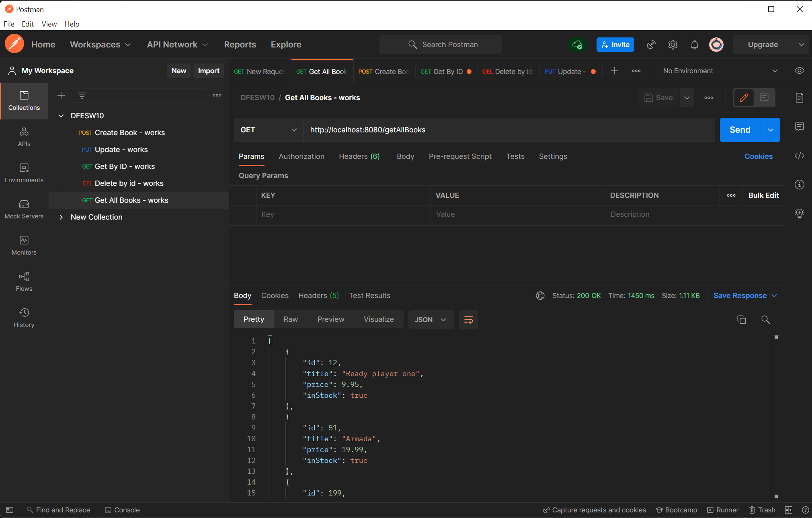Open the Save options dropdown arrow
Image resolution: width=812 pixels, height=518 pixels.
click(687, 98)
